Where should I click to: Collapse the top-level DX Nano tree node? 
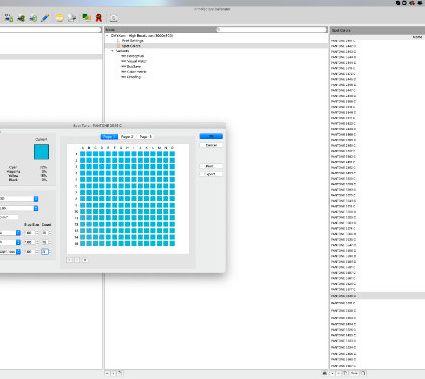pyautogui.click(x=107, y=35)
